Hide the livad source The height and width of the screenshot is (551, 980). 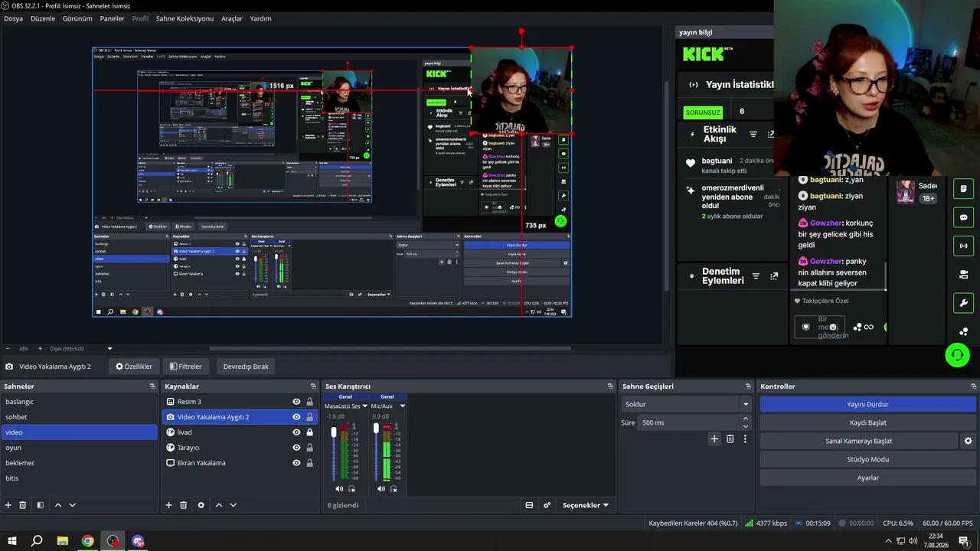296,432
